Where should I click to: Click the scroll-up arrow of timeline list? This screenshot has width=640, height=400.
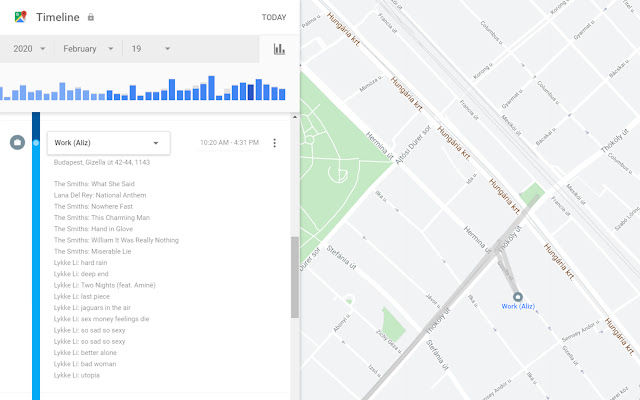pyautogui.click(x=295, y=117)
